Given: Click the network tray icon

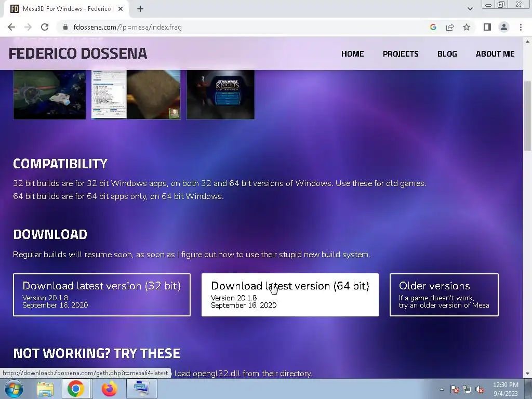Looking at the screenshot, I should point(467,389).
